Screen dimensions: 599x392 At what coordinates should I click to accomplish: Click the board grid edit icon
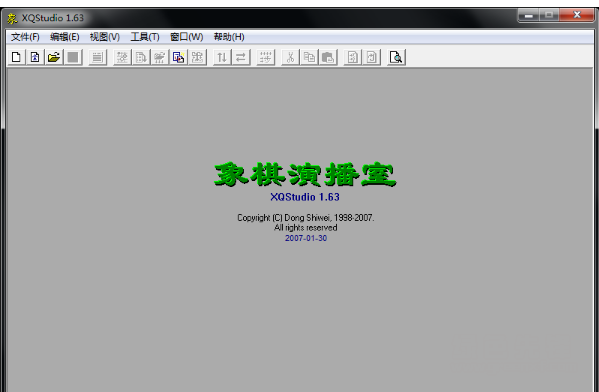[x=266, y=57]
